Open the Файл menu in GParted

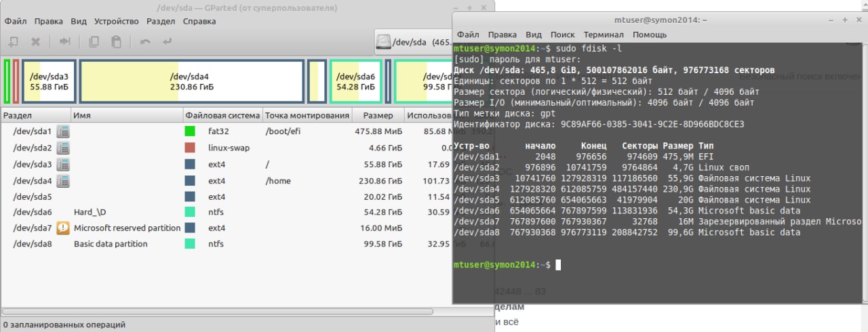pos(15,21)
